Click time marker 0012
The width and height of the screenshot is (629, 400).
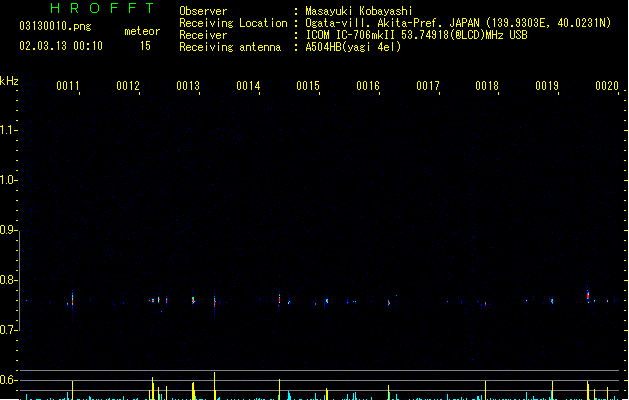coord(128,86)
